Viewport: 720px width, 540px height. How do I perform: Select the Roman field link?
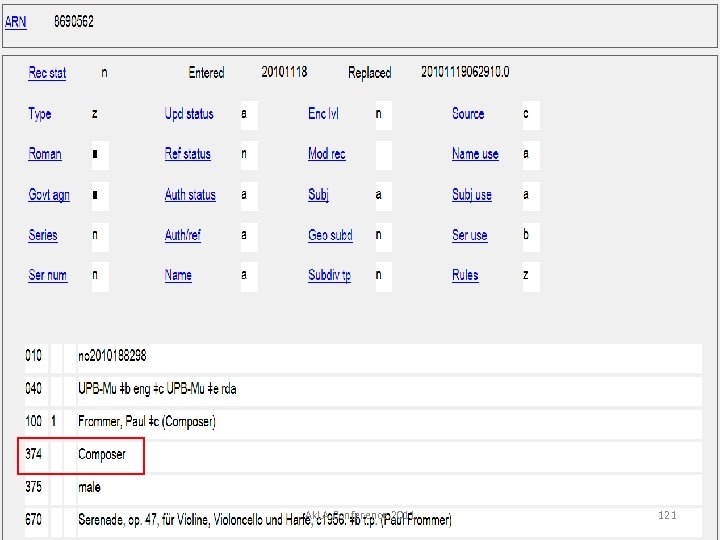tap(45, 154)
